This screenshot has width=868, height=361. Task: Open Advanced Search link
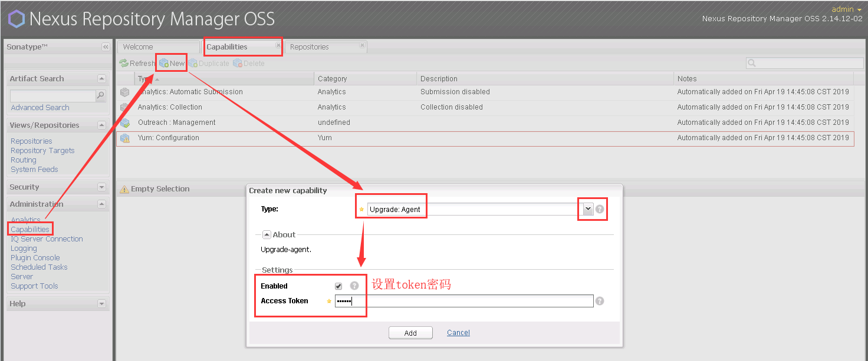click(x=40, y=108)
